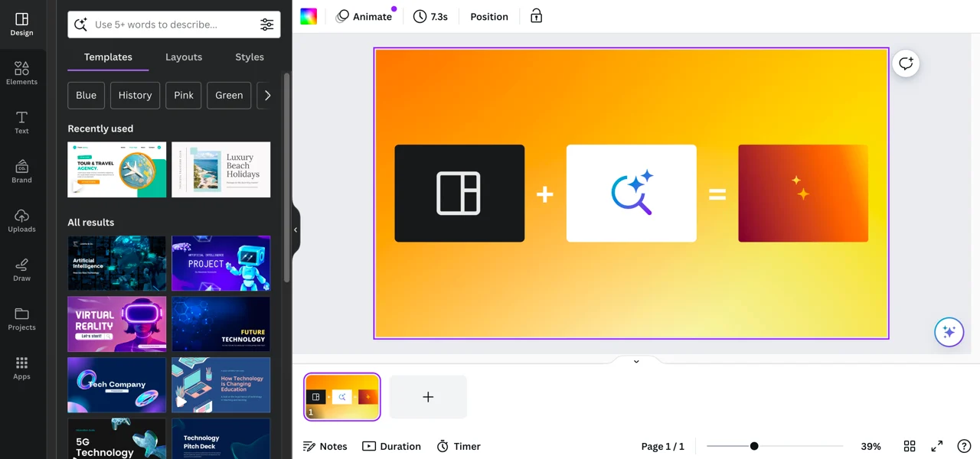Filter templates by the Pink chip
This screenshot has width=980, height=459.
[x=184, y=96]
